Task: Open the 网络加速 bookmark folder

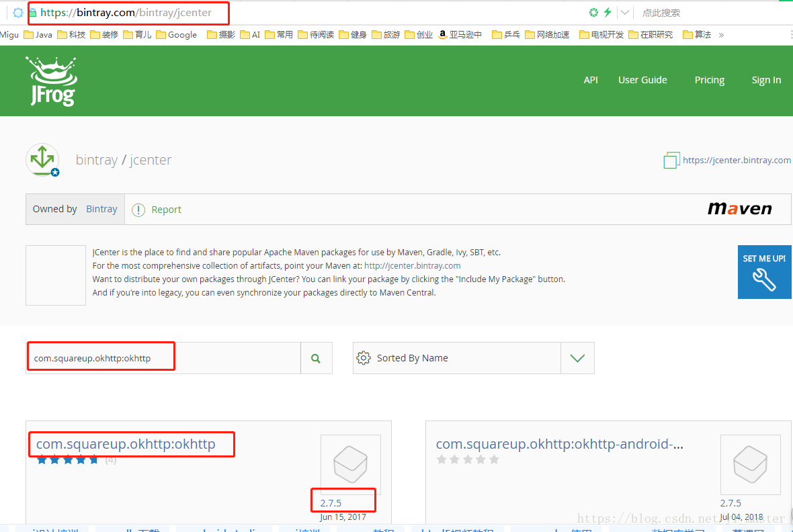Action: point(547,34)
